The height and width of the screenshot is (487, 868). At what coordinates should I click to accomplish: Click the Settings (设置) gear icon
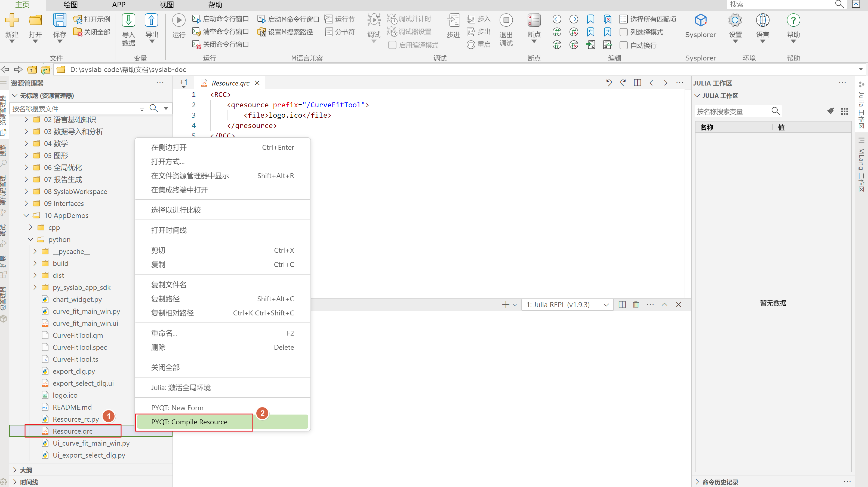[735, 20]
